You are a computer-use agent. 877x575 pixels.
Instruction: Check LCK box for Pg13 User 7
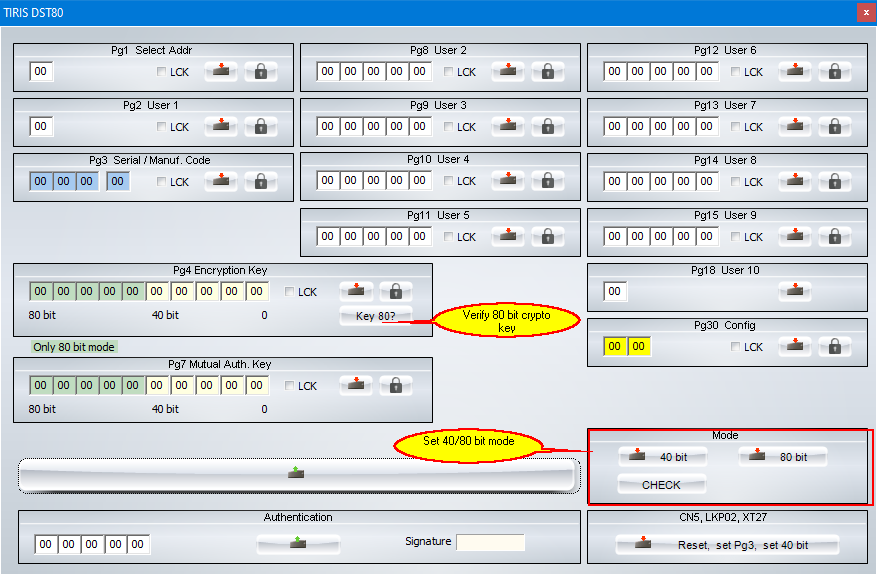point(735,126)
